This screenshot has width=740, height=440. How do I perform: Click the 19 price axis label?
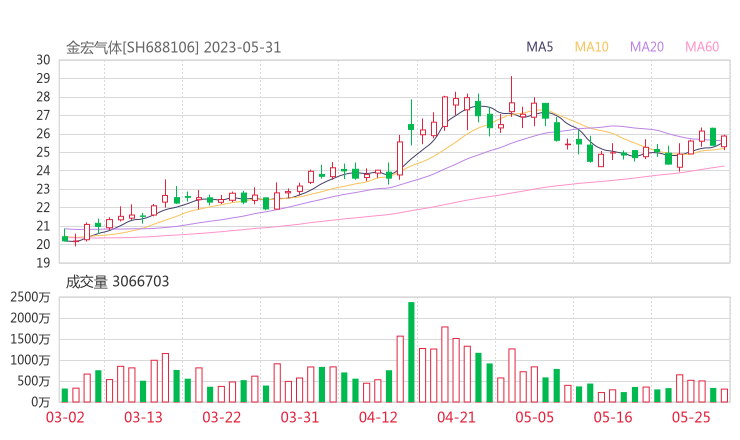[x=43, y=262]
